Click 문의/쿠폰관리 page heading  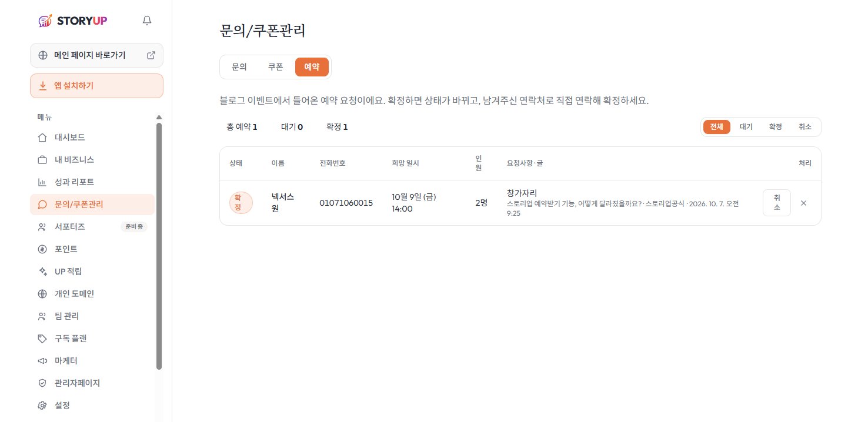point(262,31)
